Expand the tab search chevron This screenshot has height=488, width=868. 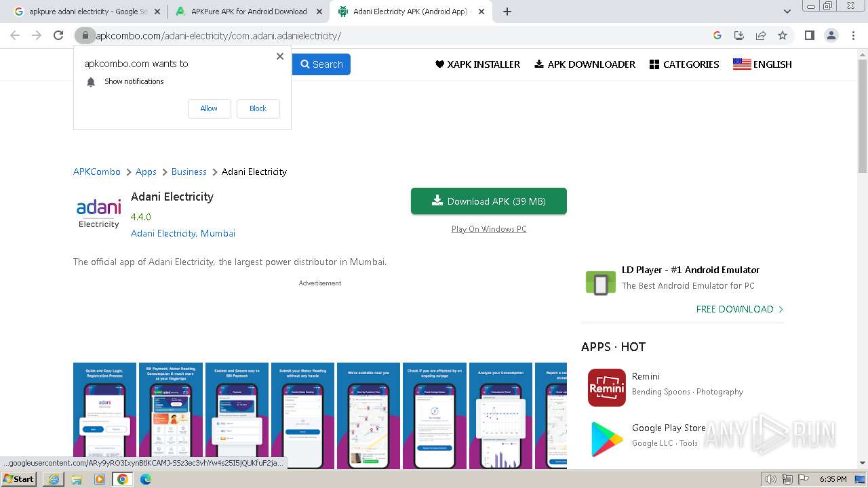point(787,12)
